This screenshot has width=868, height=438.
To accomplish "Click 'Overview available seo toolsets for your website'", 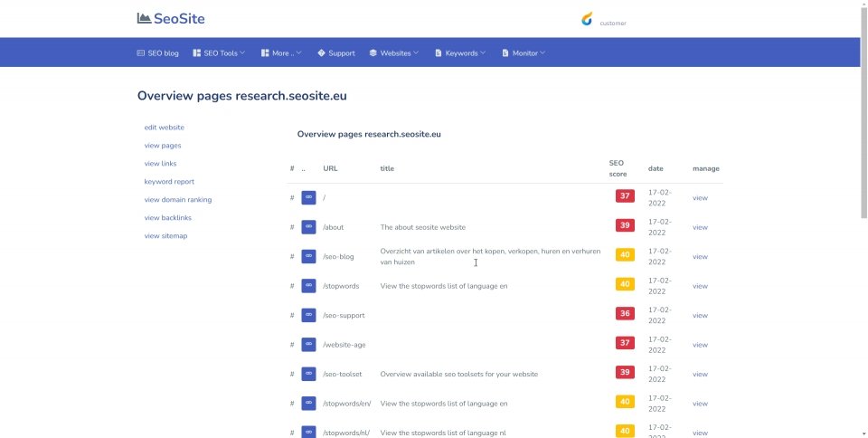I will 459,374.
